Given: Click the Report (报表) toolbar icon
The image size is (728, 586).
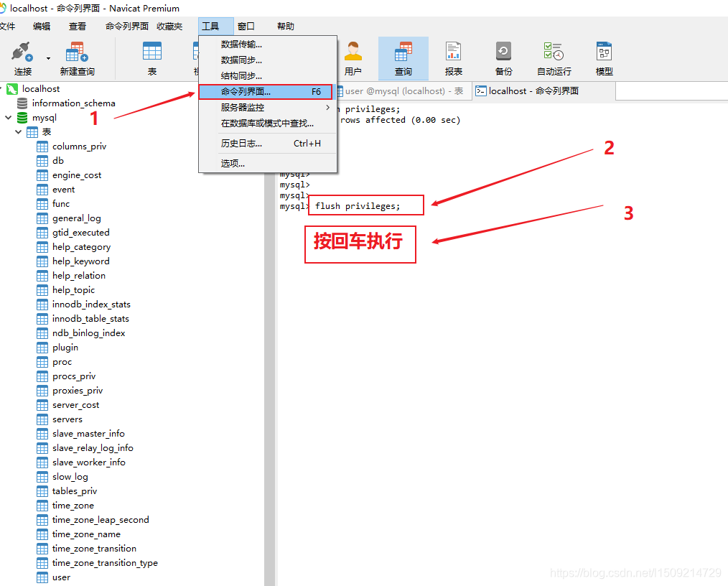Looking at the screenshot, I should pyautogui.click(x=453, y=52).
